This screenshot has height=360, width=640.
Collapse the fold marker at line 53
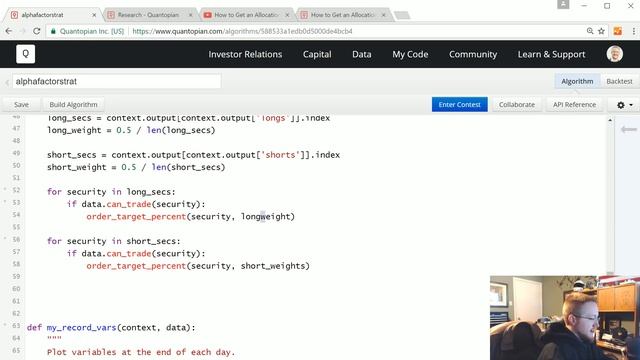pos(5,202)
